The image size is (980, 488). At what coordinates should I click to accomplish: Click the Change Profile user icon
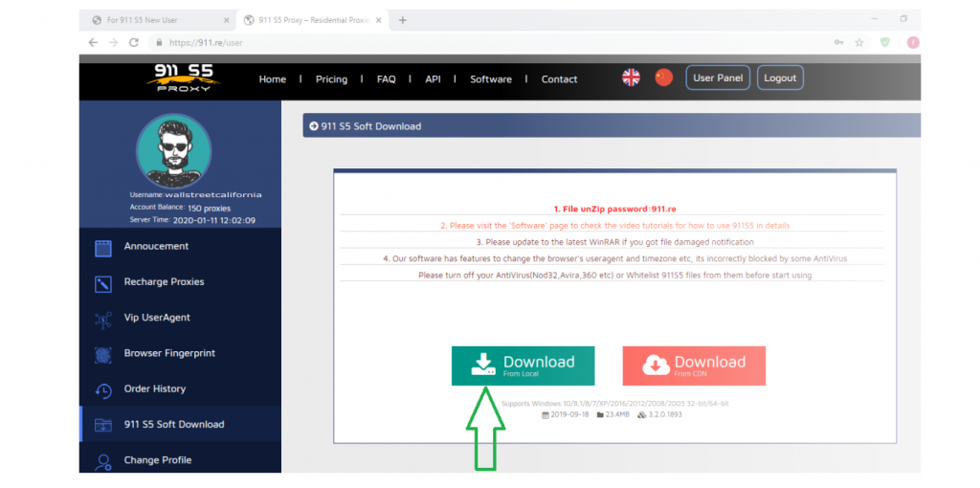tap(103, 462)
